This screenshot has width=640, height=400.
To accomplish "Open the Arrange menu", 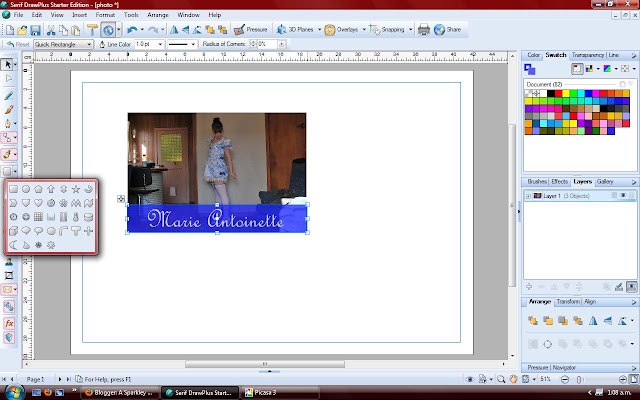I will 158,15.
